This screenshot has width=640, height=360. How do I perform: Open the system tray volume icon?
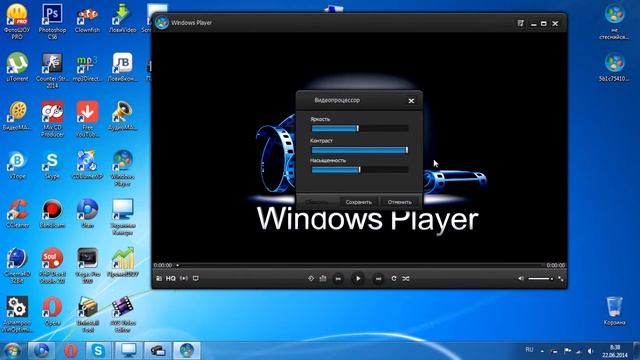pyautogui.click(x=590, y=351)
